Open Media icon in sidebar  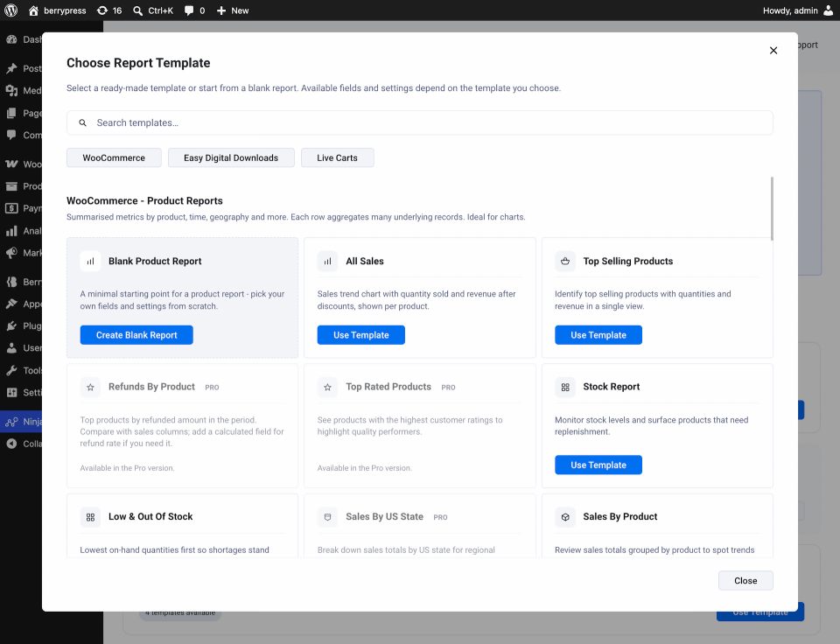tap(11, 90)
